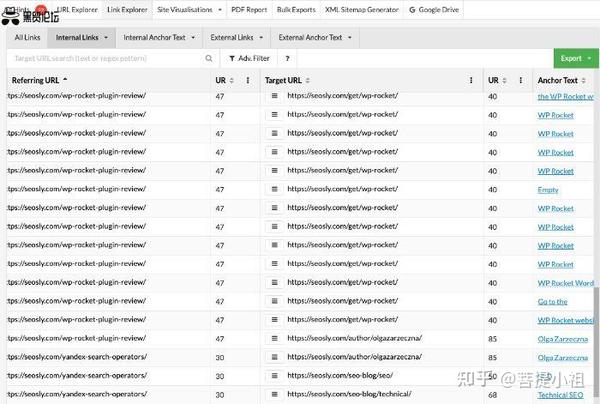
Task: Open the question mark help button
Action: pos(287,59)
